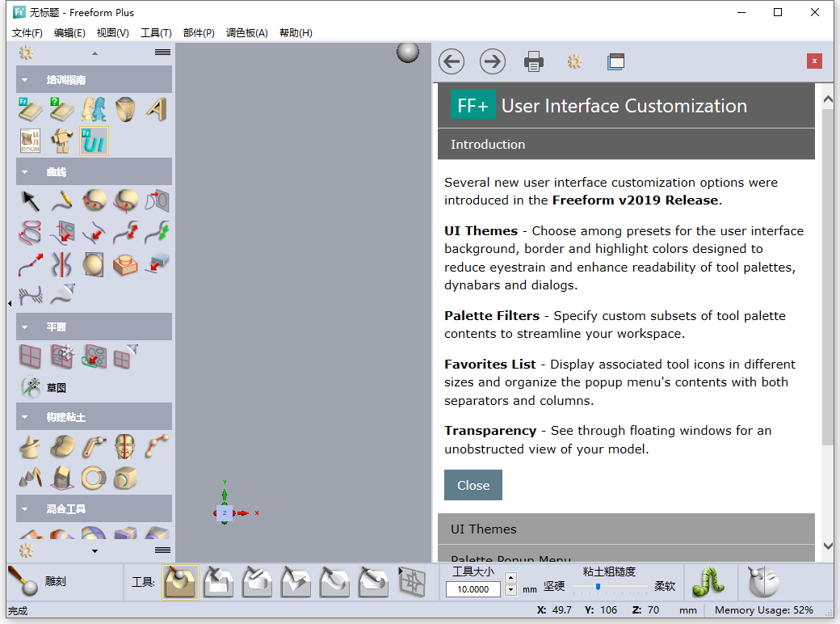Close the help panel with red X
The width and height of the screenshot is (840, 624).
[x=814, y=61]
